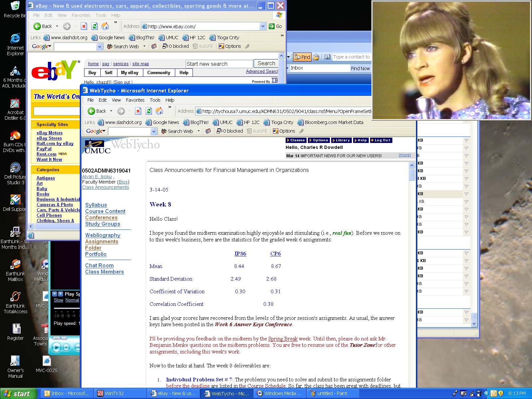Viewport: 532px width, 399px height.
Task: Expand toolbar overflow chevron next to WebTycho Home icon
Action: click(x=170, y=107)
